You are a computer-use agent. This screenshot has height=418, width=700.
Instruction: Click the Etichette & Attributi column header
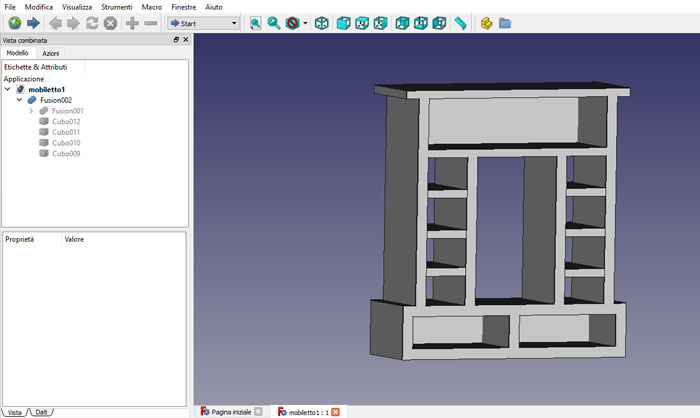click(36, 67)
